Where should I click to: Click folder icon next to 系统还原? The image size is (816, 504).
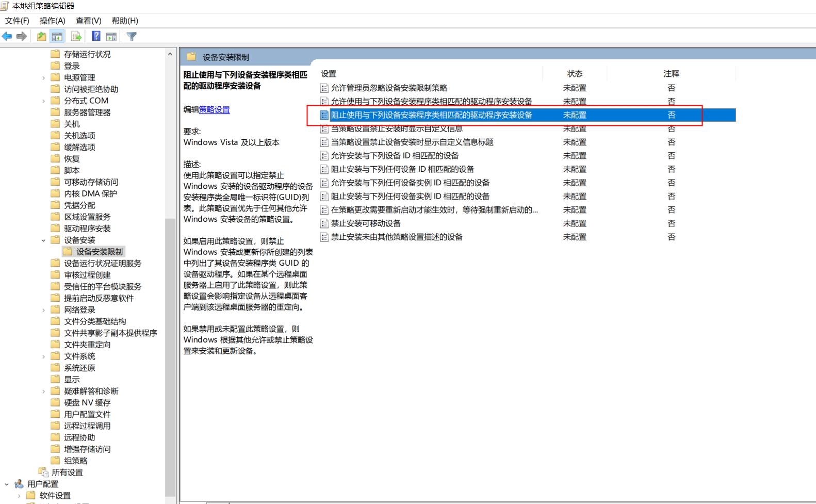coord(55,367)
